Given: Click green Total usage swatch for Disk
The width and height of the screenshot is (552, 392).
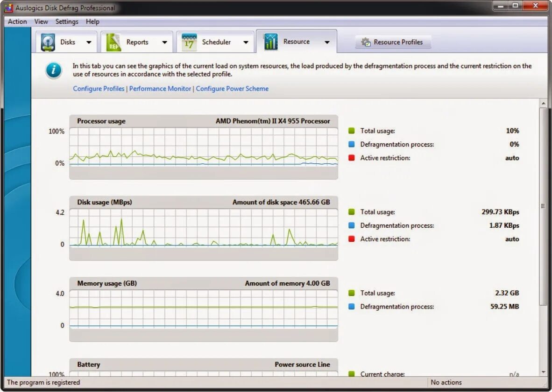Looking at the screenshot, I should point(351,212).
